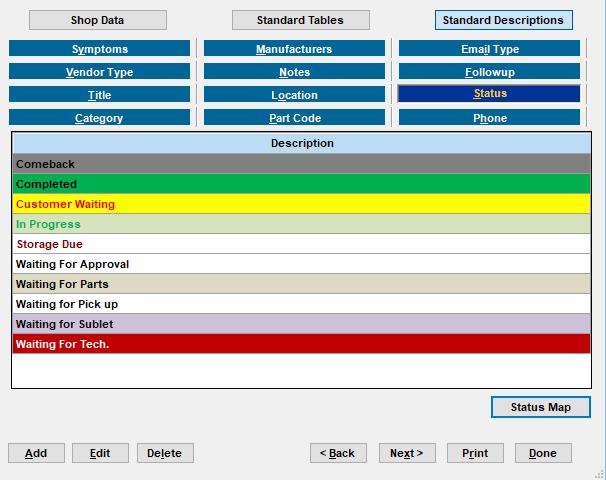
Task: Open the Shop Data tab
Action: pos(97,20)
